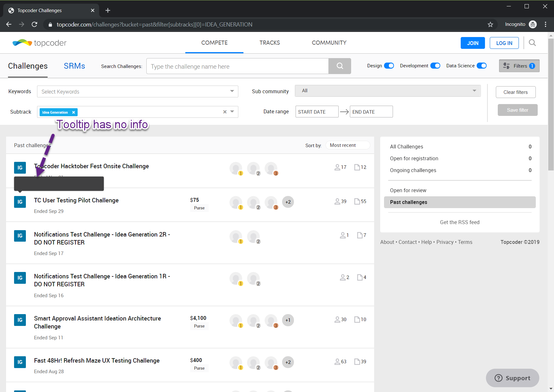
Task: Switch to the SRMs tab
Action: click(x=74, y=66)
